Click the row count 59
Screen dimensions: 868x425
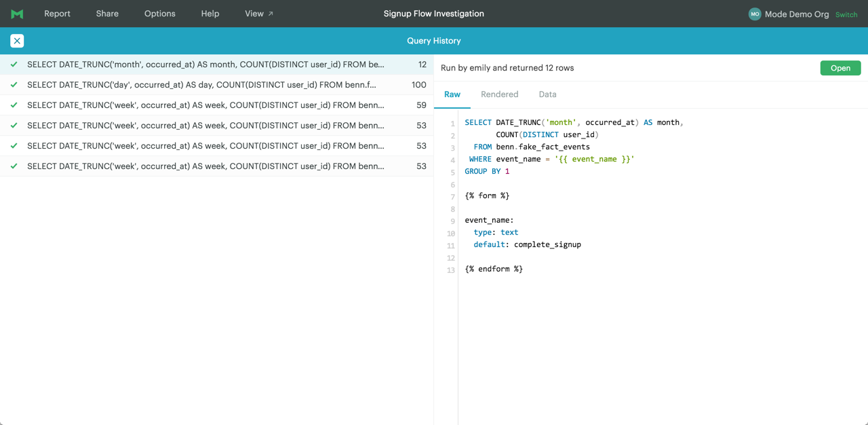[x=421, y=105]
